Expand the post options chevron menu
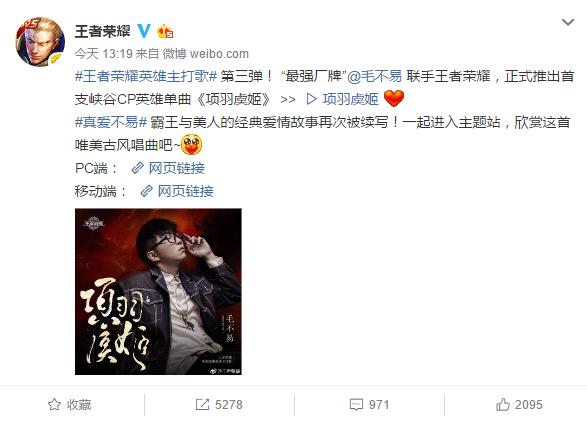 click(568, 22)
